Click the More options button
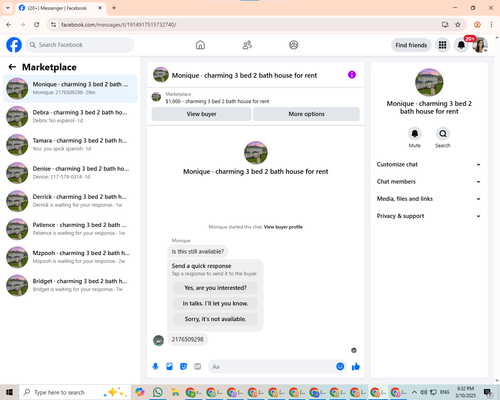Viewport: 500px width, 400px height. click(x=306, y=114)
